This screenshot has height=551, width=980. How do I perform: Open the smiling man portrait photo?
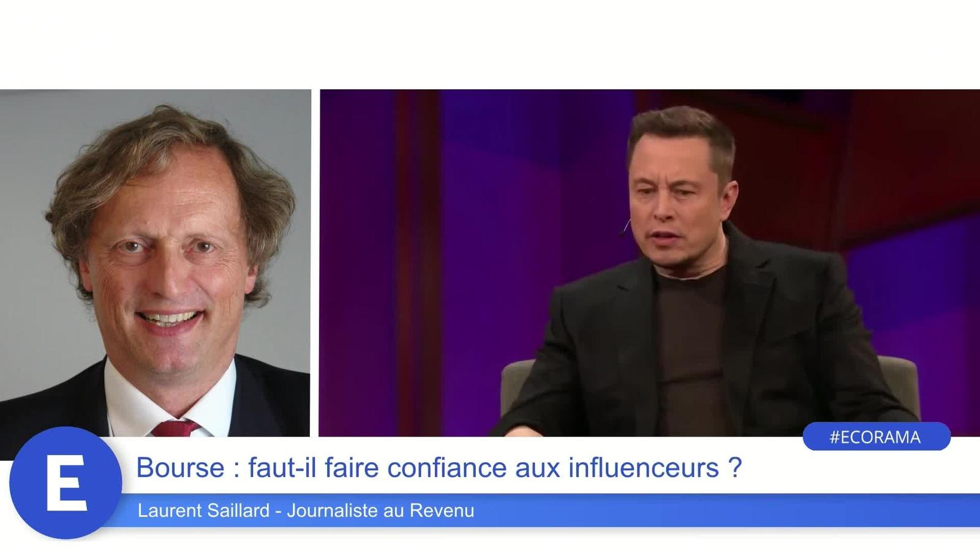(155, 263)
